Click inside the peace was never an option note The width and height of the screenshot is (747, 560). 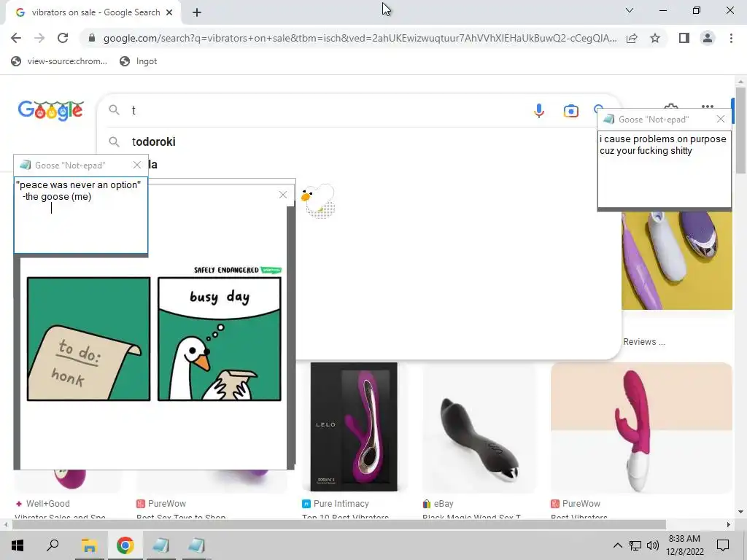point(80,215)
